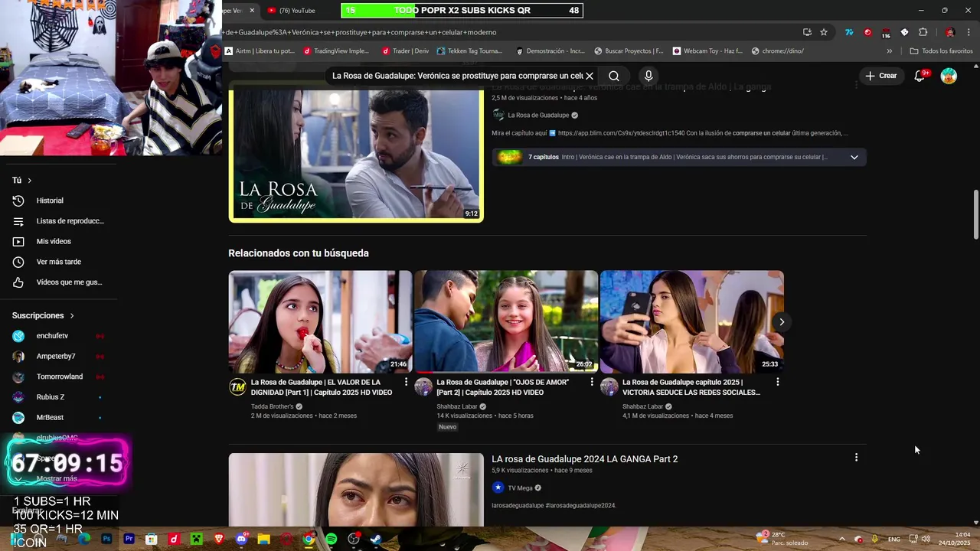Screen dimensions: 980x551
Task: Open Steam from the taskbar
Action: 375,539
